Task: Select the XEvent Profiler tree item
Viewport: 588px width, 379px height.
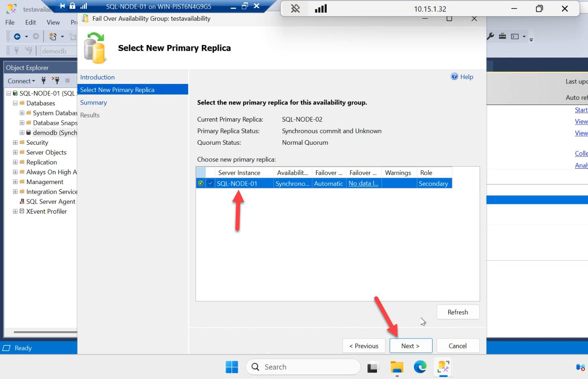Action: [x=46, y=211]
